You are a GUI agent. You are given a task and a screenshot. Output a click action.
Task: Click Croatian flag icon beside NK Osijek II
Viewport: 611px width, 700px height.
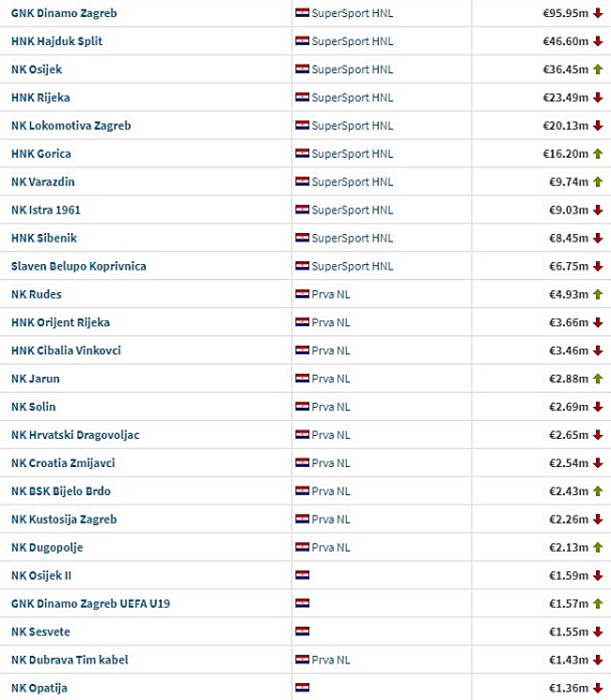point(302,575)
